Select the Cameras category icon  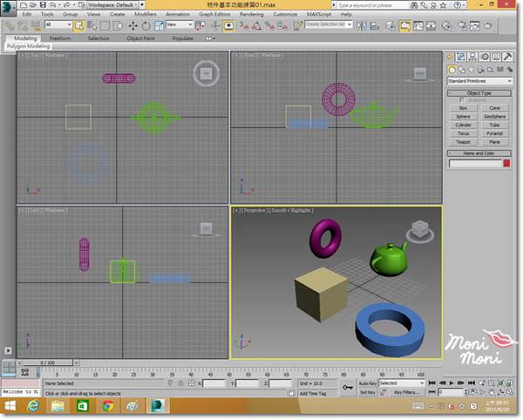pos(481,69)
